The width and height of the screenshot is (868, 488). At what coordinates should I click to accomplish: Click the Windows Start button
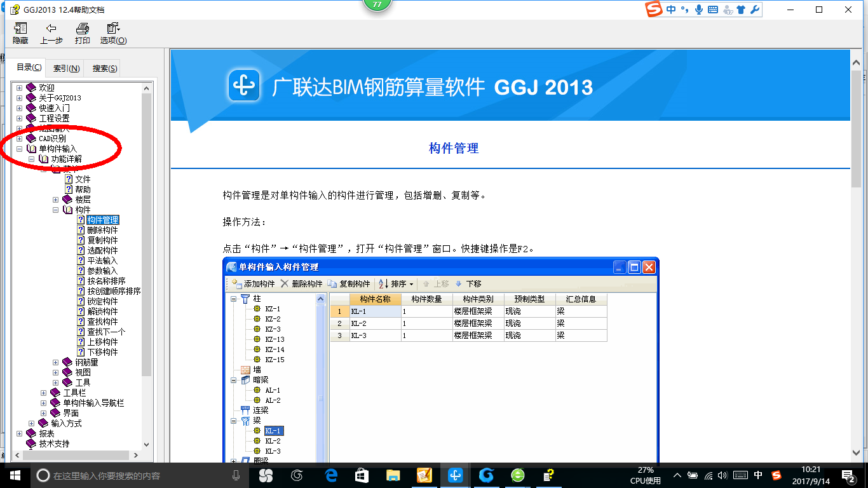(x=15, y=475)
